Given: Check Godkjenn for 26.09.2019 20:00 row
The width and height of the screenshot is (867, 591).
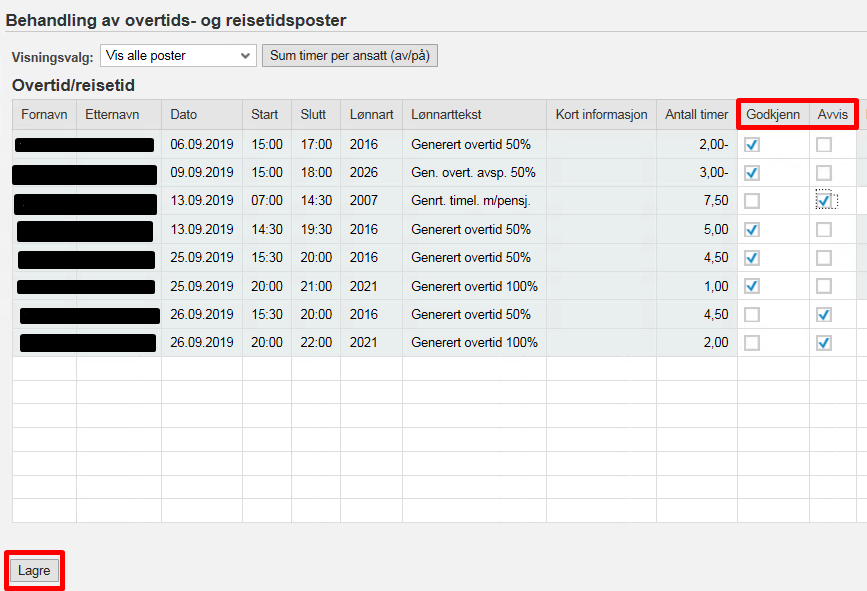Looking at the screenshot, I should tap(751, 343).
